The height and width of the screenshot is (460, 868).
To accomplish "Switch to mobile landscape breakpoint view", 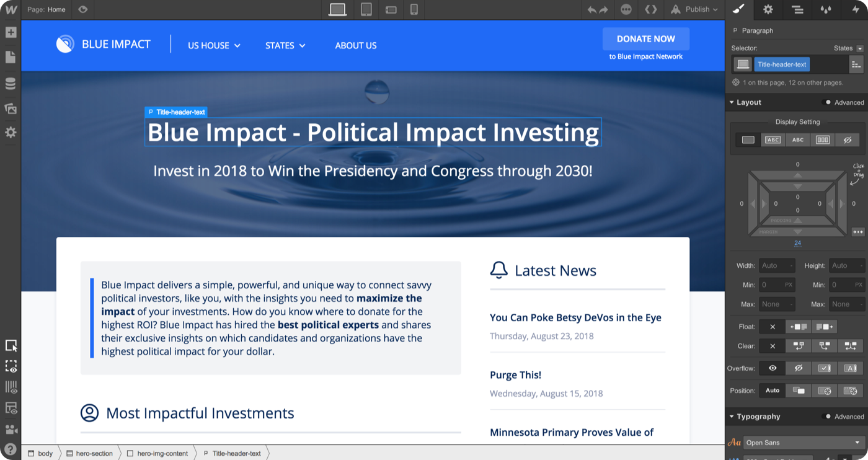I will [x=391, y=9].
